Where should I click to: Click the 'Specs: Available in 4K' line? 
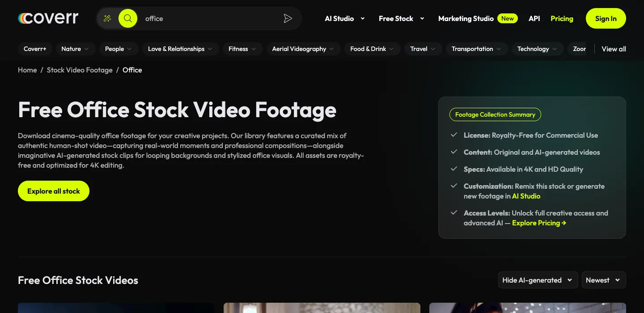tap(523, 169)
